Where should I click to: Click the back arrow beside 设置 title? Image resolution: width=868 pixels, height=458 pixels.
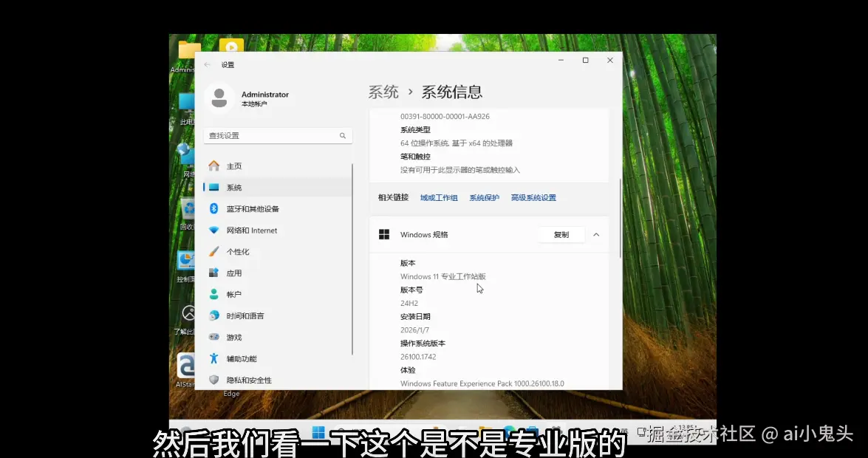tap(207, 65)
